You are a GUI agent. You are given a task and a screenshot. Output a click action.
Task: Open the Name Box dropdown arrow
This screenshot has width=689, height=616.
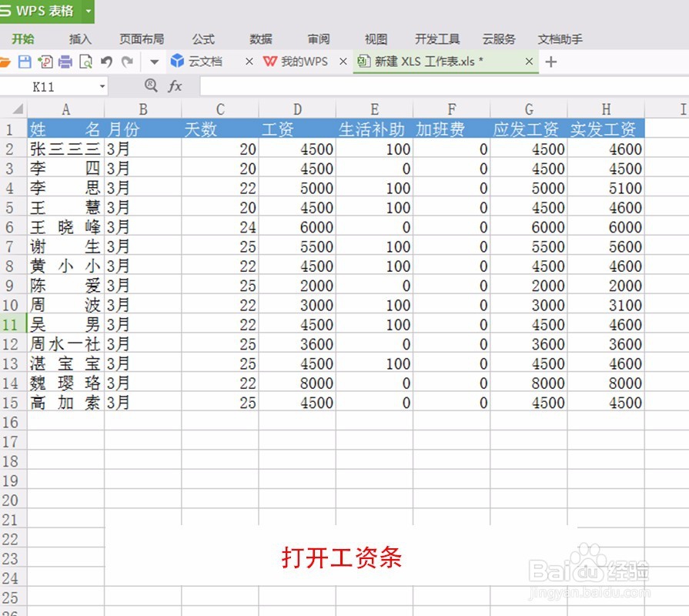point(102,87)
